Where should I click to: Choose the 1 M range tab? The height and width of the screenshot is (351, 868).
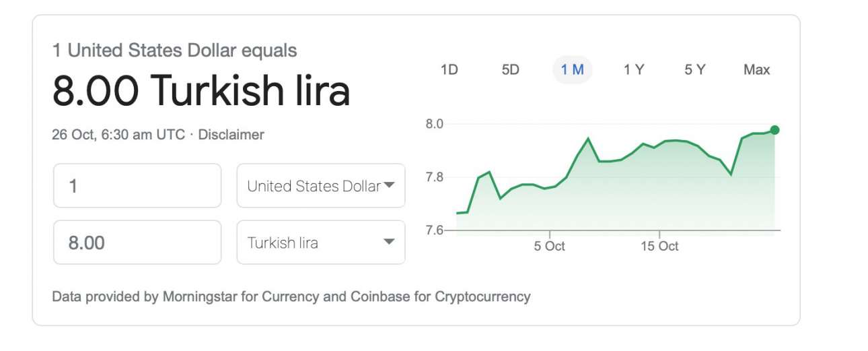[x=572, y=70]
